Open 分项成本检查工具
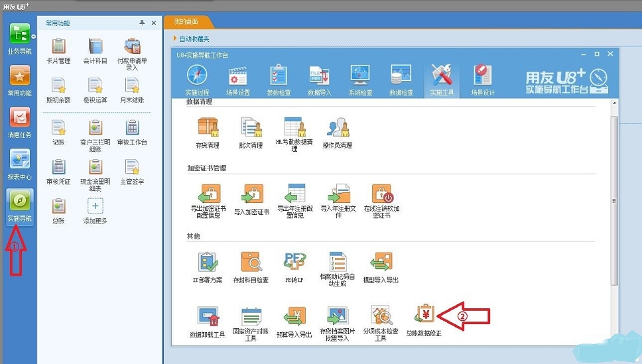The image size is (642, 364). pyautogui.click(x=381, y=324)
